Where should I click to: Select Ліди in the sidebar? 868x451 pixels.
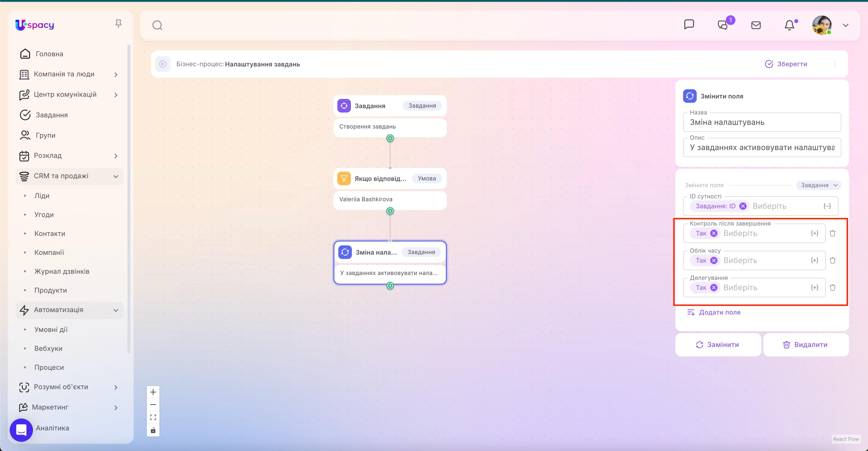(x=42, y=195)
